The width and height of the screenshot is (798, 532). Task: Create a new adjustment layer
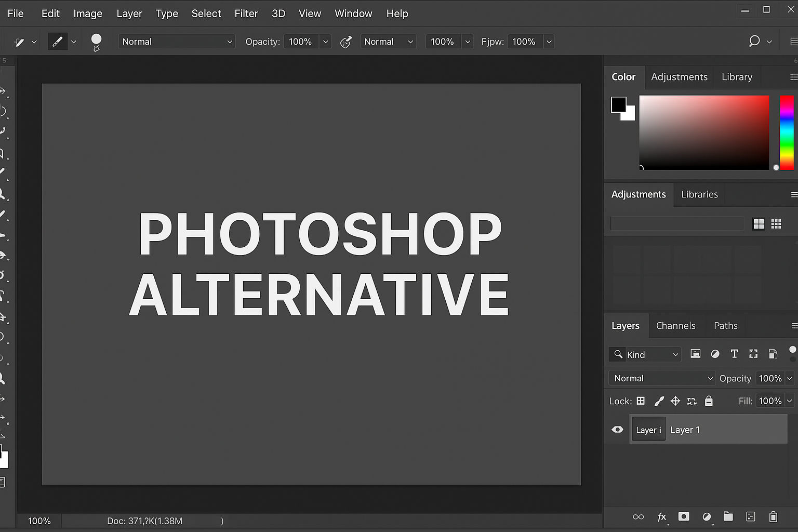(706, 517)
